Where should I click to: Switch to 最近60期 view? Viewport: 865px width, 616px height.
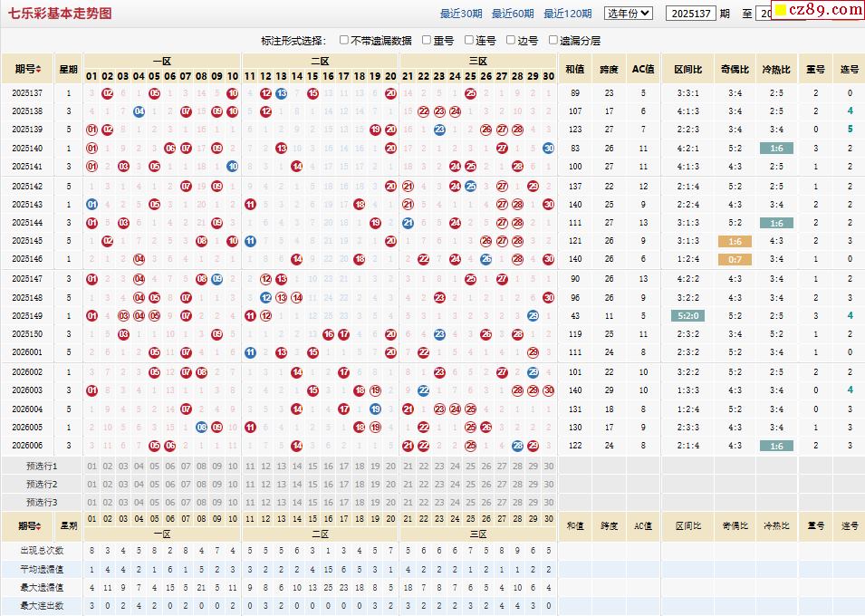click(x=513, y=14)
